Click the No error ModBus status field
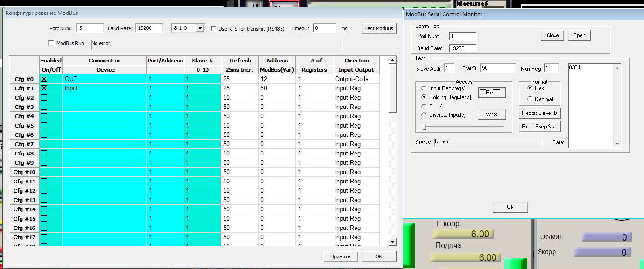The width and height of the screenshot is (644, 269). 216,44
